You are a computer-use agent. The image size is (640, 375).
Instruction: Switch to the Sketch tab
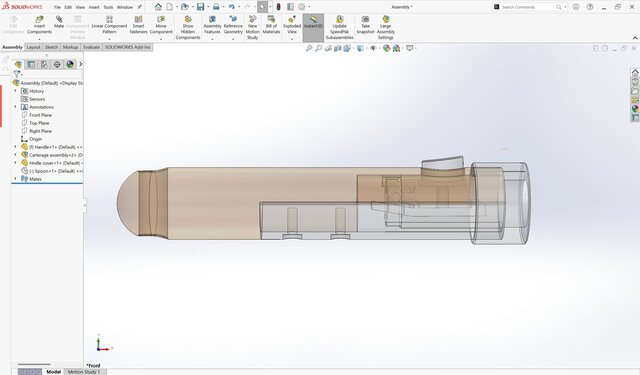pyautogui.click(x=51, y=47)
